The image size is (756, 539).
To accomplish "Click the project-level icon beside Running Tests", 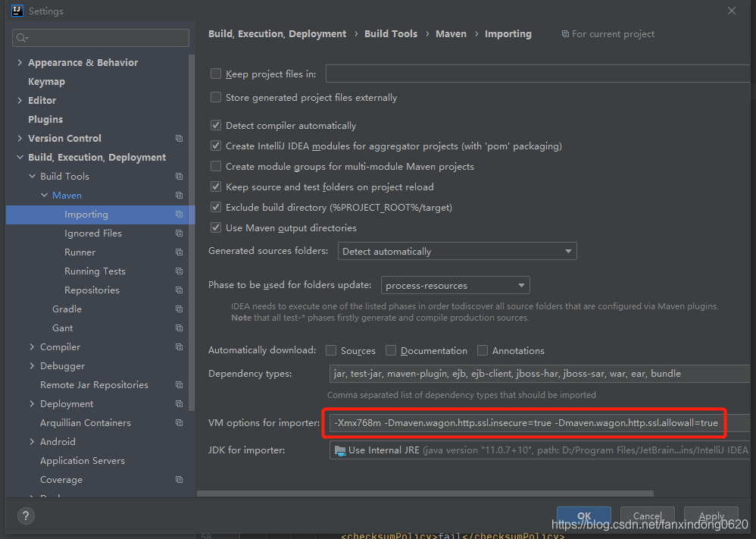I will 179,271.
